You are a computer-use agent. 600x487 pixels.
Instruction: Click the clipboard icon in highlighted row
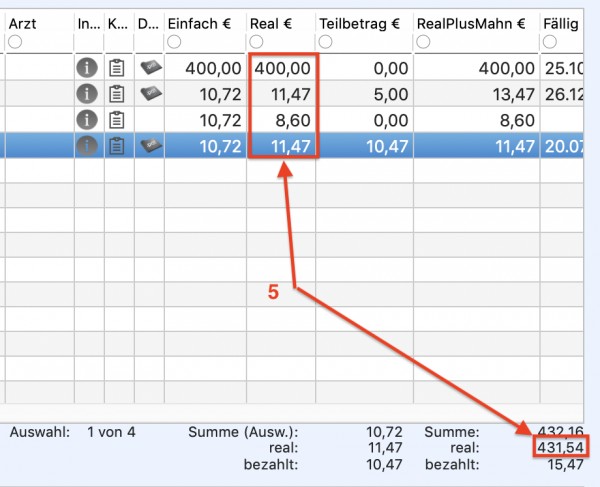tap(117, 146)
